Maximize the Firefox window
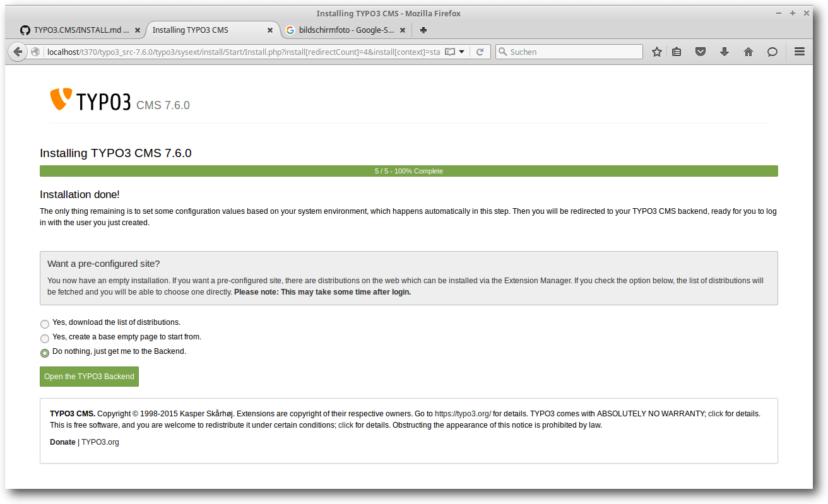 [793, 13]
